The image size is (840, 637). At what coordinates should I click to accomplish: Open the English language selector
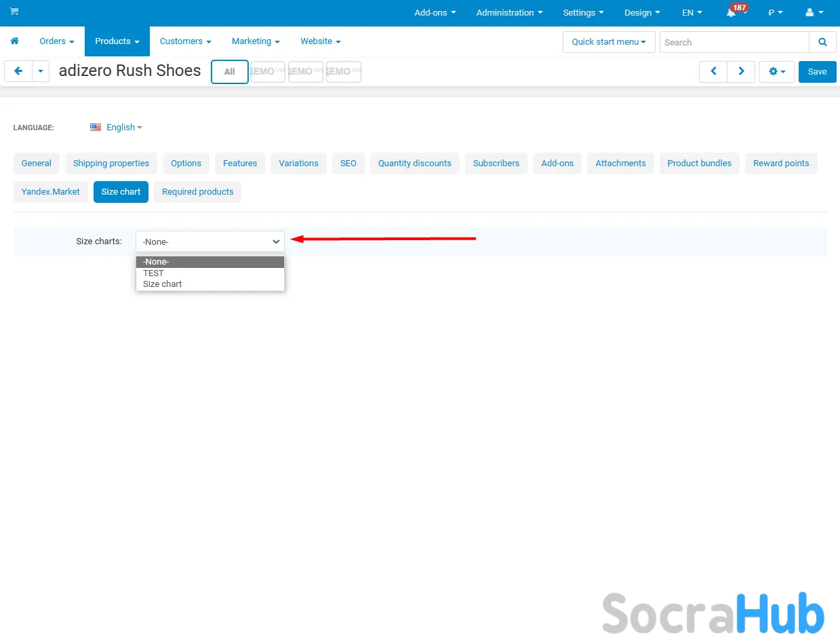(x=117, y=128)
